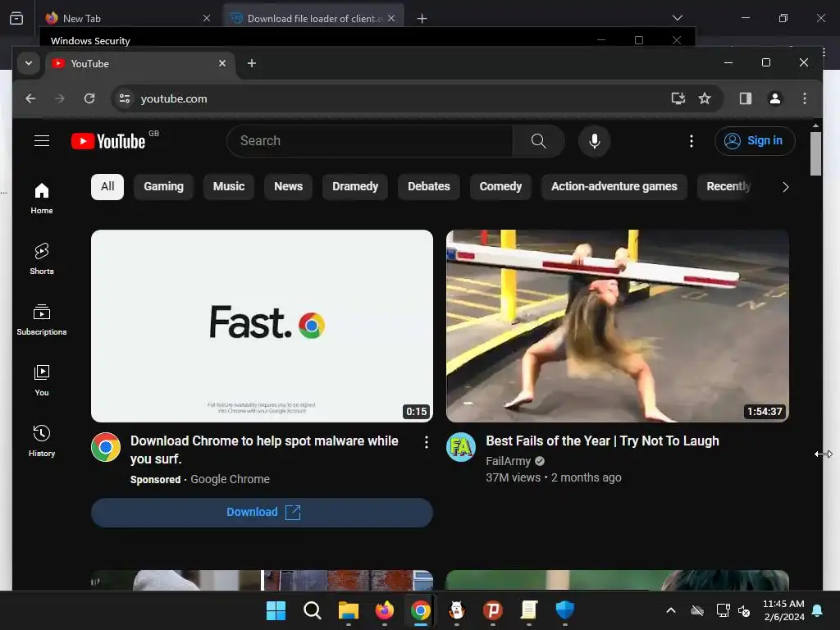Click Sign in button
The width and height of the screenshot is (840, 630).
pos(755,141)
